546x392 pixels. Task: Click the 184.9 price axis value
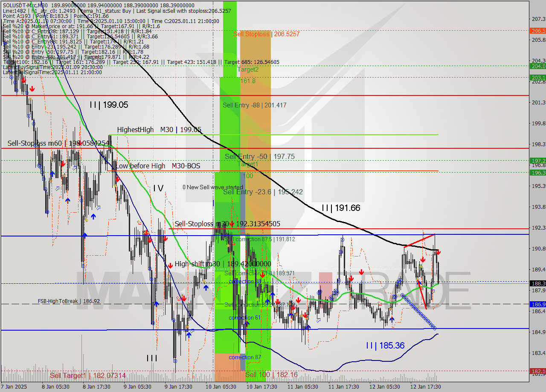pos(539,332)
